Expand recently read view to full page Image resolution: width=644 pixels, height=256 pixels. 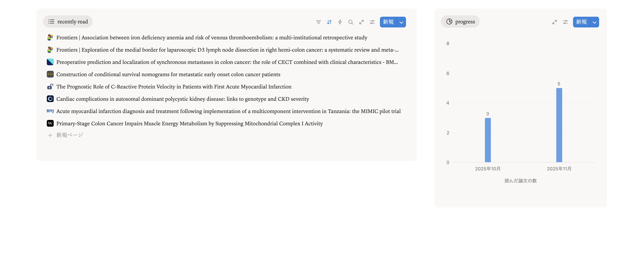361,22
